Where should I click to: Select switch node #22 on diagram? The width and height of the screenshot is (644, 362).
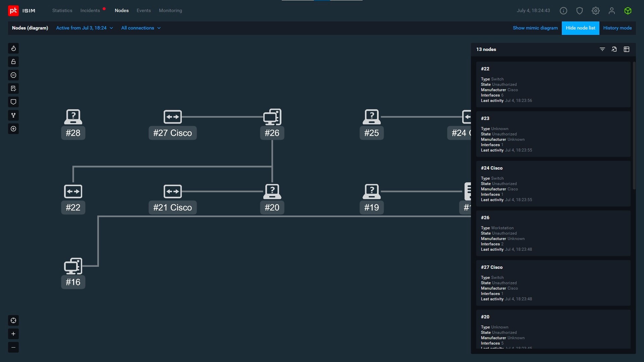[73, 199]
